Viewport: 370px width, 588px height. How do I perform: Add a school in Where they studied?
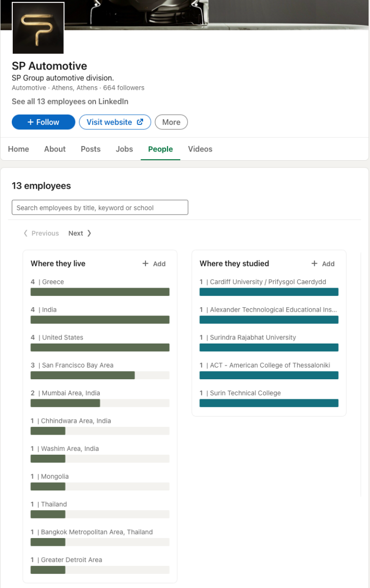[323, 264]
